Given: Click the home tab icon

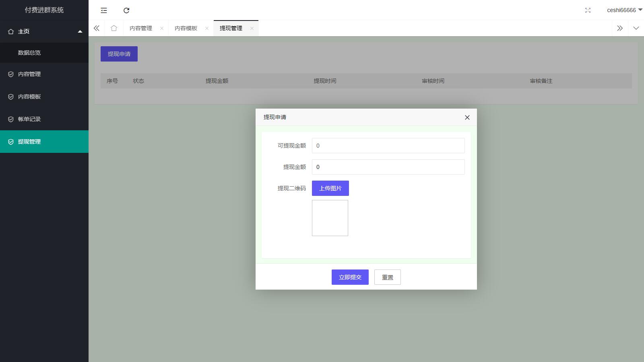Looking at the screenshot, I should pos(114,28).
